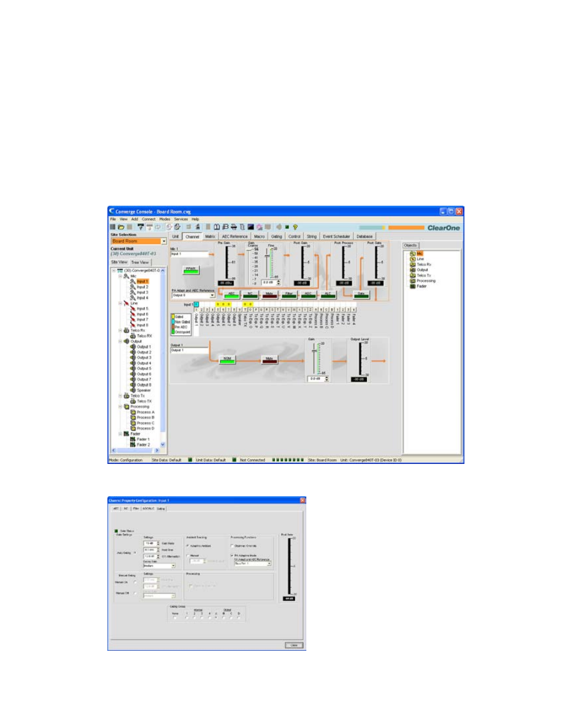
Task: Click Fader icon in Objects panel
Action: [413, 286]
